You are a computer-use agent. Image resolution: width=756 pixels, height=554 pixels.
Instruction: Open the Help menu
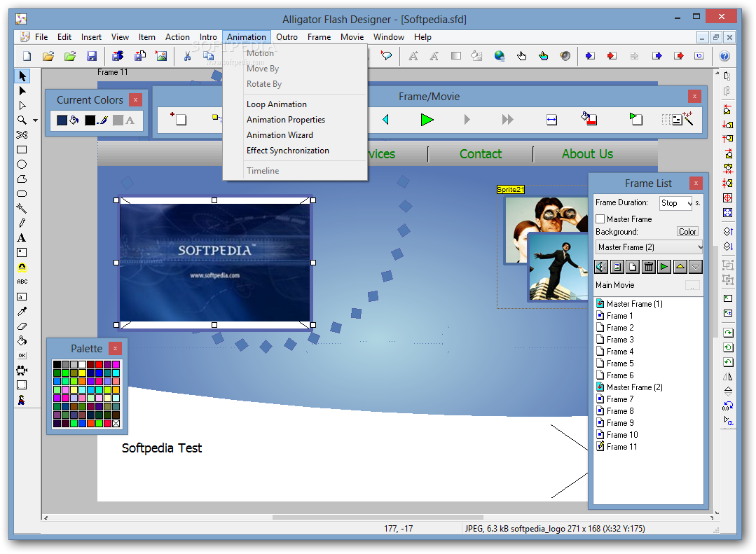422,37
